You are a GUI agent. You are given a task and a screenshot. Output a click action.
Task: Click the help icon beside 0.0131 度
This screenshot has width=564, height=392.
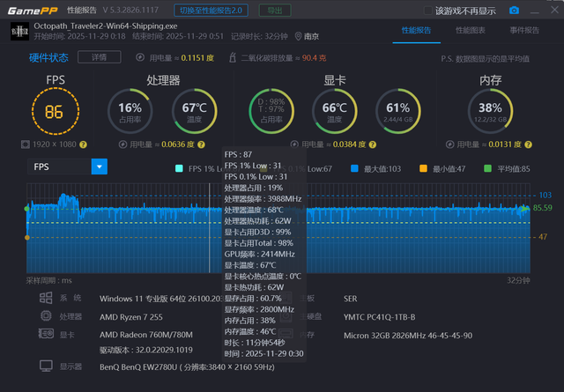(x=528, y=144)
